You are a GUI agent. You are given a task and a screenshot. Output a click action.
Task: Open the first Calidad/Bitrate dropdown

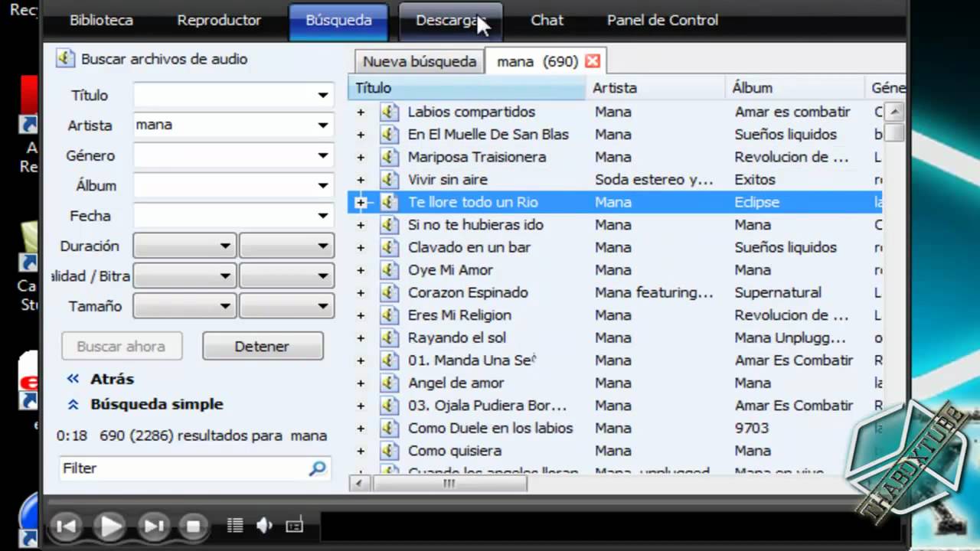point(185,275)
